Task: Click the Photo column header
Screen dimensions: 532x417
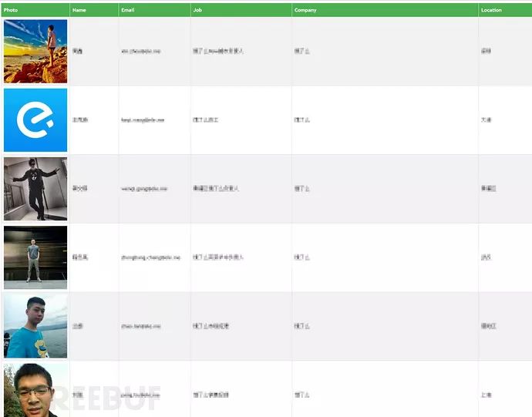Action: 35,10
